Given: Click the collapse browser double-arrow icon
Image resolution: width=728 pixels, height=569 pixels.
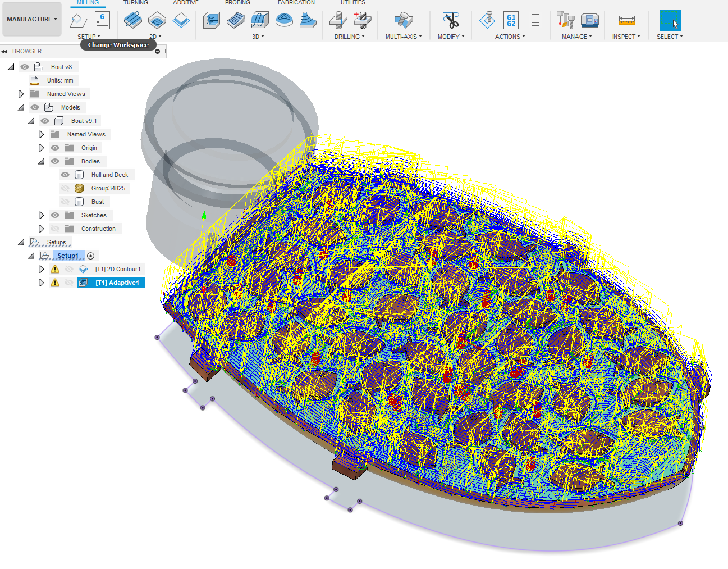Looking at the screenshot, I should (4, 51).
